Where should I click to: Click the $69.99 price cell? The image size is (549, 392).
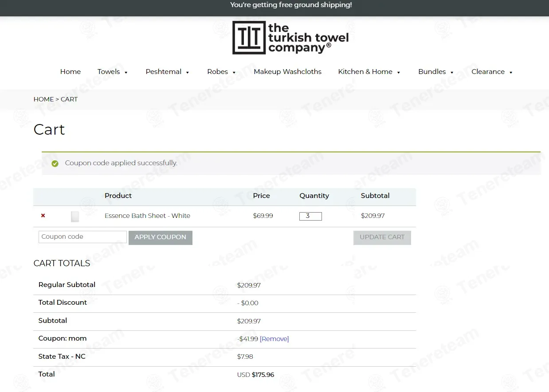(263, 216)
